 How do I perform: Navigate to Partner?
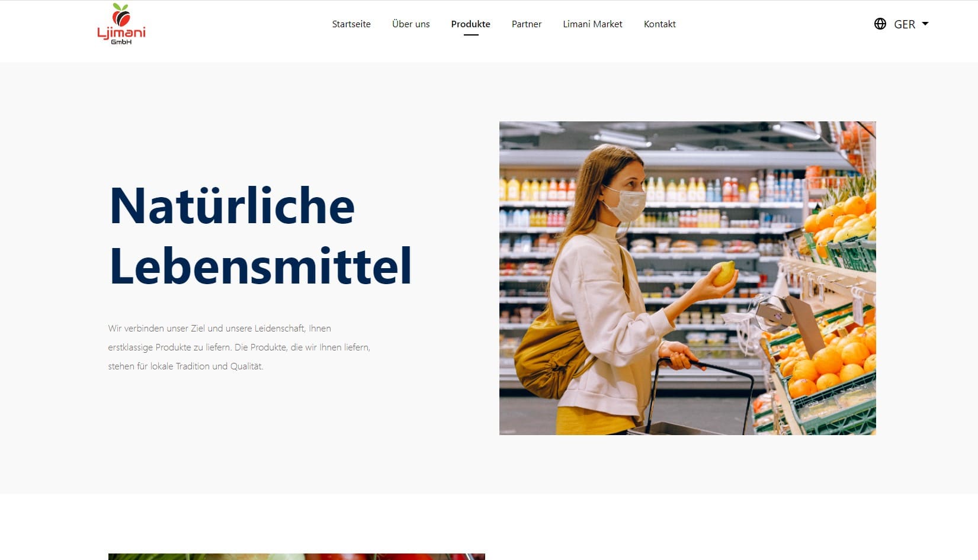[x=527, y=24]
